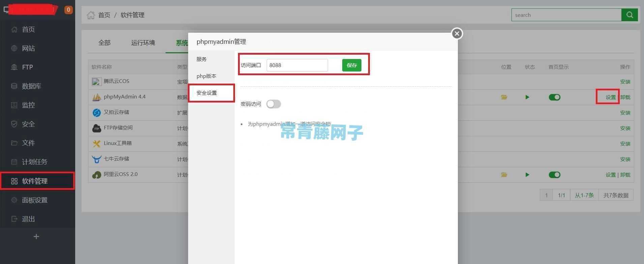
Task: Click 安装 link for 七牛云存储
Action: [625, 159]
